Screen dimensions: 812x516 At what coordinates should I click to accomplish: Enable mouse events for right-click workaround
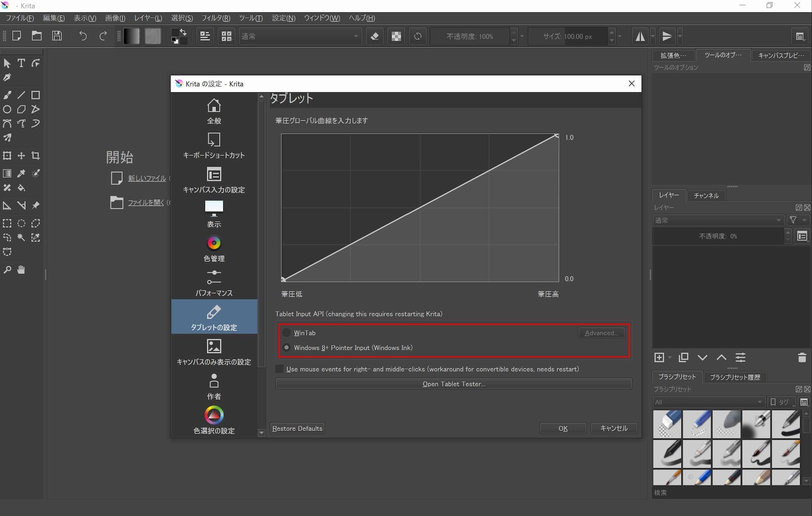[x=279, y=369]
